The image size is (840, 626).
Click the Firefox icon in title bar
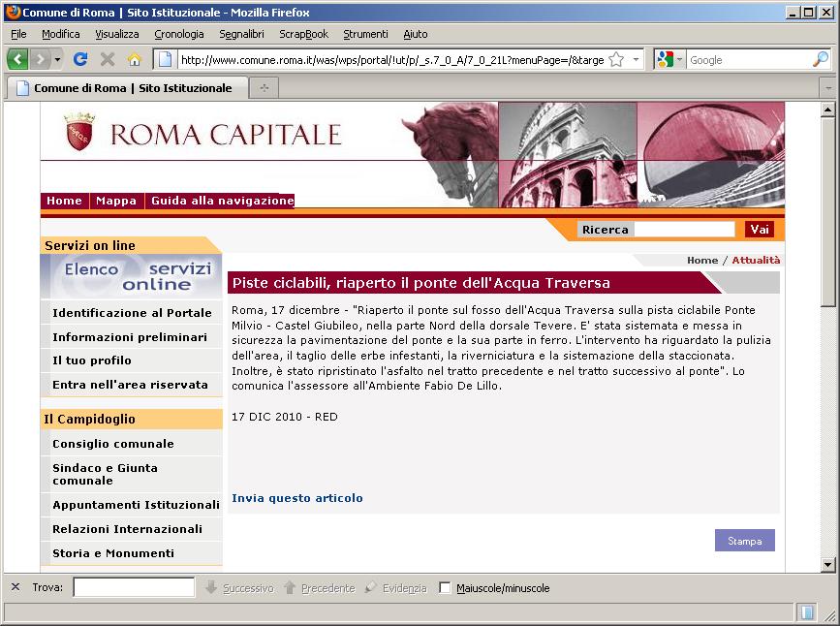pyautogui.click(x=13, y=12)
